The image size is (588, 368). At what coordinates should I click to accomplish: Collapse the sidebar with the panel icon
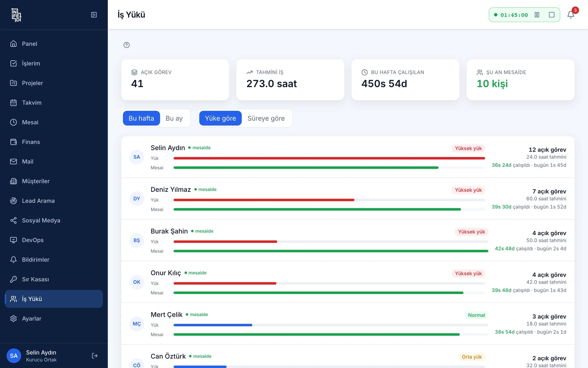pos(94,15)
